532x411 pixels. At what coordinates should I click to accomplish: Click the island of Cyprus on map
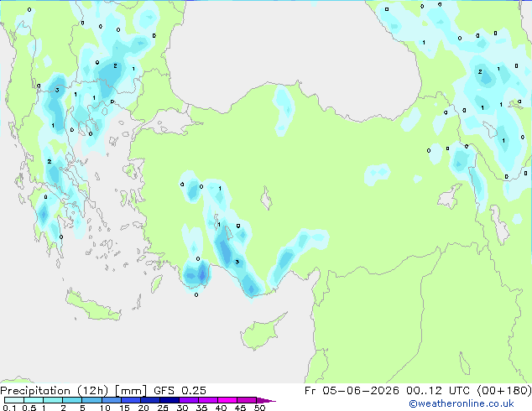click(x=259, y=332)
